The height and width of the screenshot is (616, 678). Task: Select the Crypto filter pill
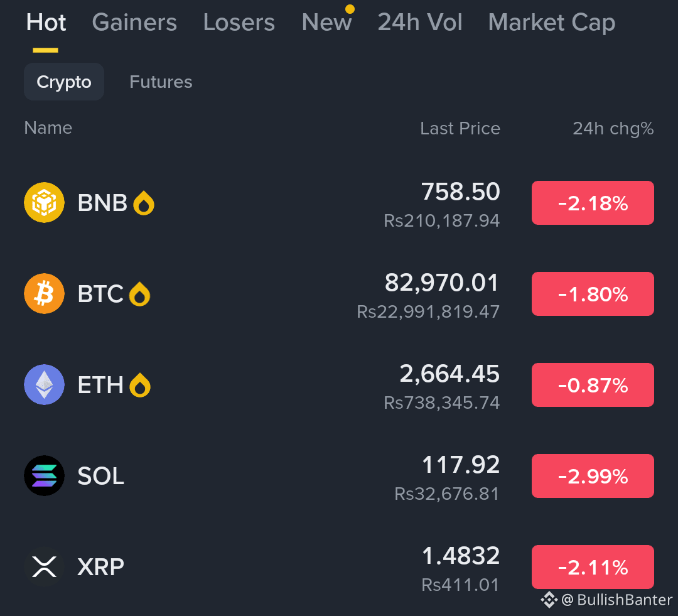click(x=64, y=82)
